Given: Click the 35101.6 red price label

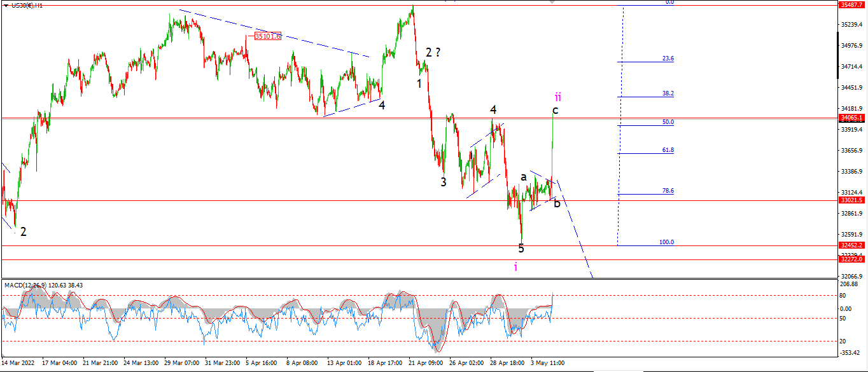Looking at the screenshot, I should click(x=267, y=36).
